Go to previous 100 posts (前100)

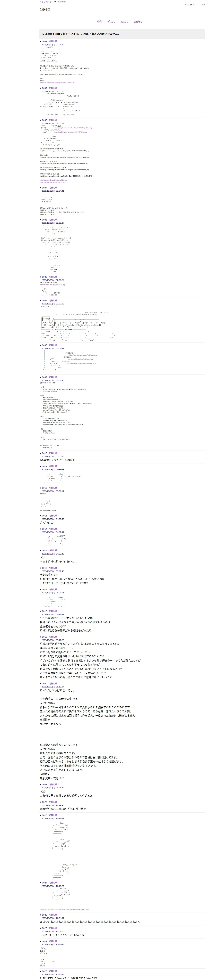[x=111, y=22]
